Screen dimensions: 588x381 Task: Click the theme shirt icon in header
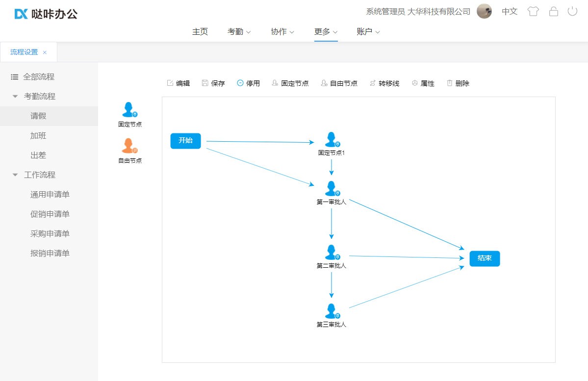pyautogui.click(x=533, y=11)
